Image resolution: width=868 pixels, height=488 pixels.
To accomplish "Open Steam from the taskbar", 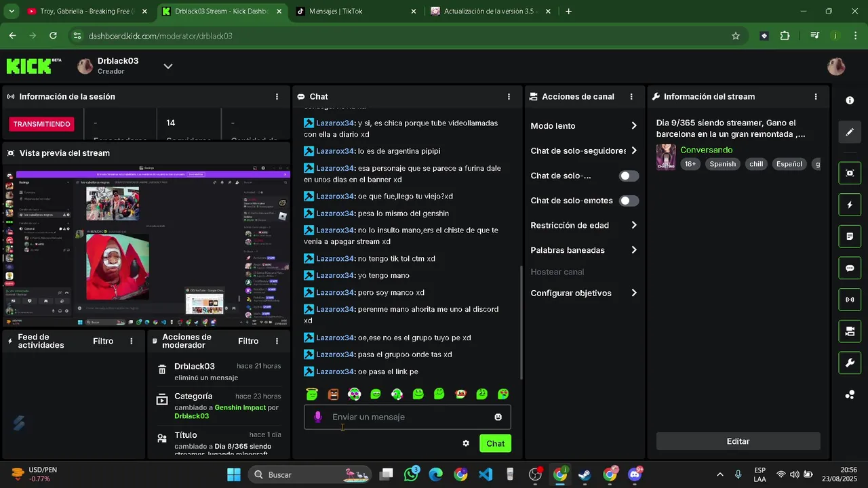I will (585, 474).
